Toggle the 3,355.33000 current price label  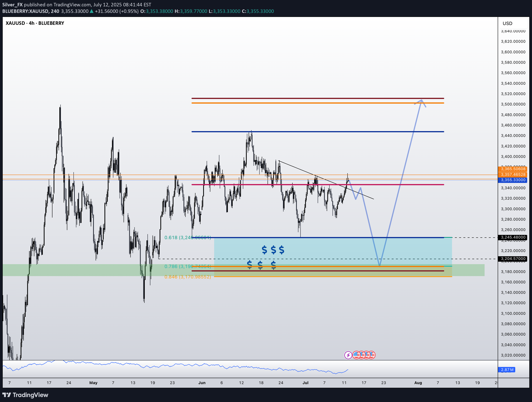pos(513,180)
